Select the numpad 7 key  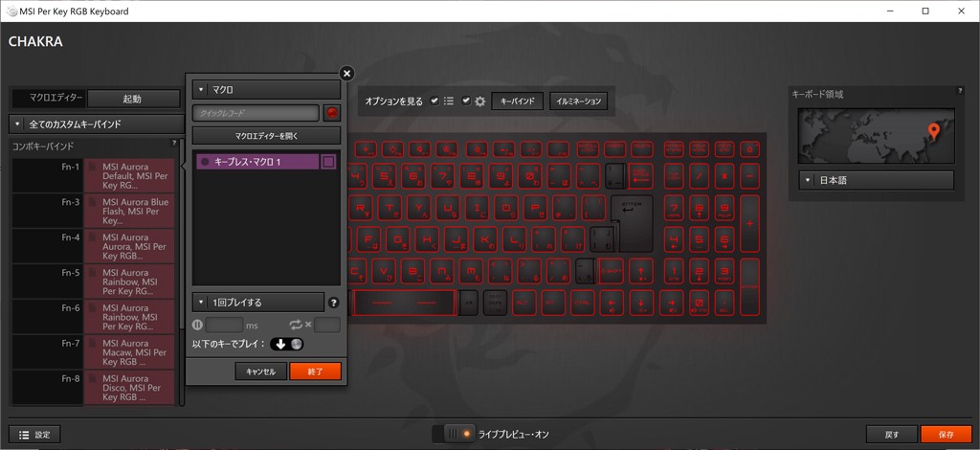[x=673, y=208]
